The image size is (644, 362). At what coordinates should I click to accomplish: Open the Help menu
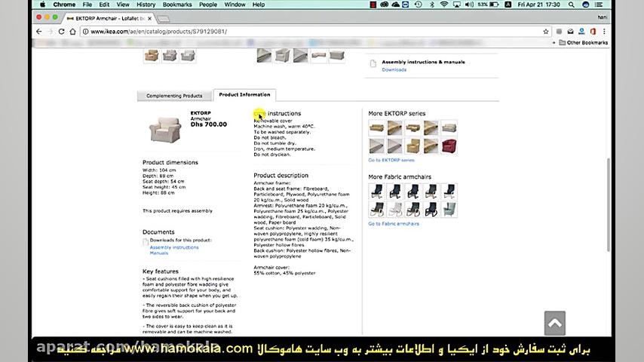(259, 5)
